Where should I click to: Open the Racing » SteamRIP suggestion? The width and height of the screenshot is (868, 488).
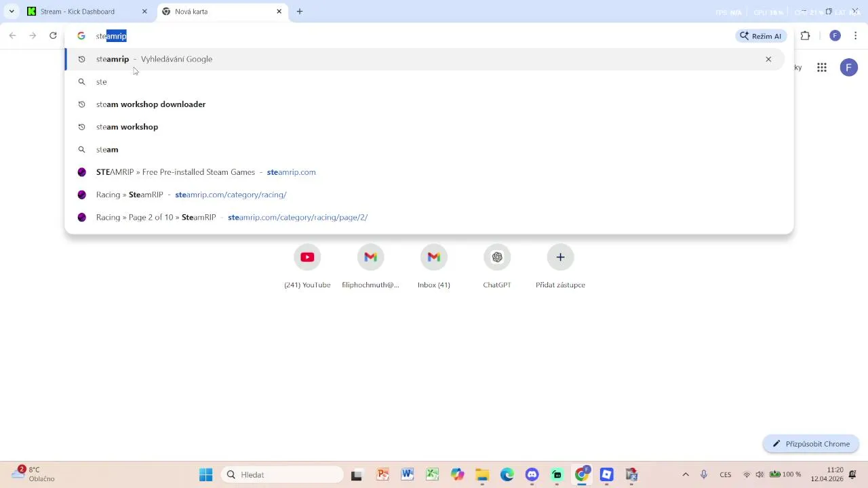425,195
